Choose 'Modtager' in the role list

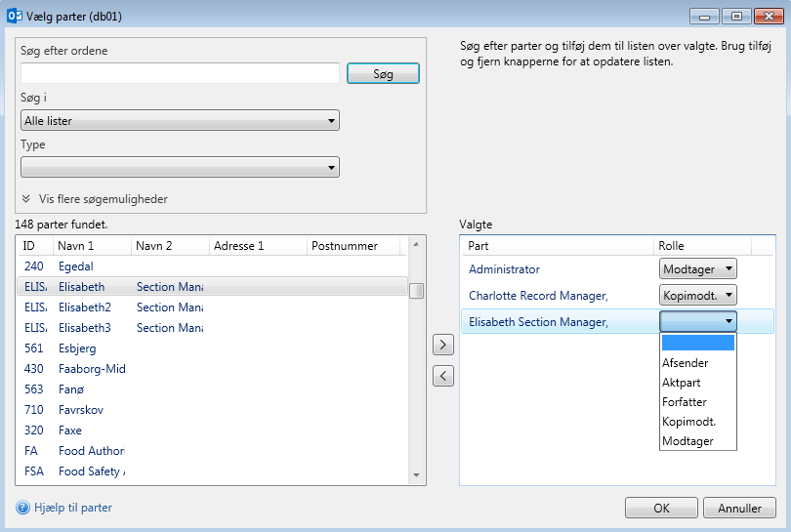tap(687, 441)
